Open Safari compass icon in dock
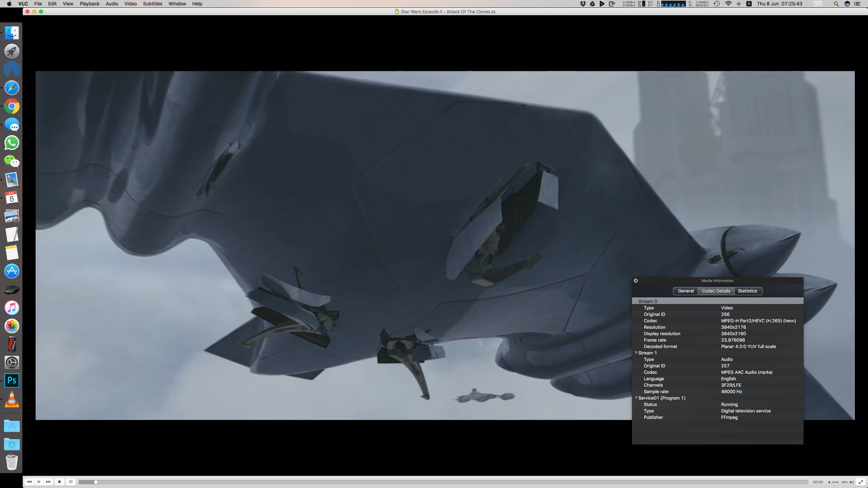The height and width of the screenshot is (488, 868). click(x=12, y=88)
